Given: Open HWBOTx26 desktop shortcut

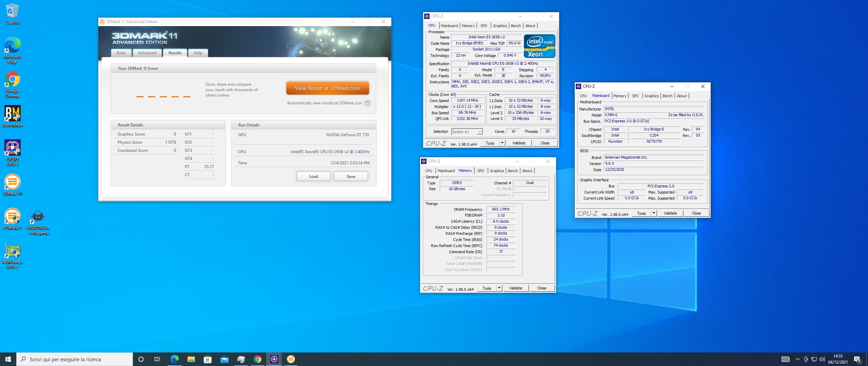Looking at the screenshot, I should 38,222.
